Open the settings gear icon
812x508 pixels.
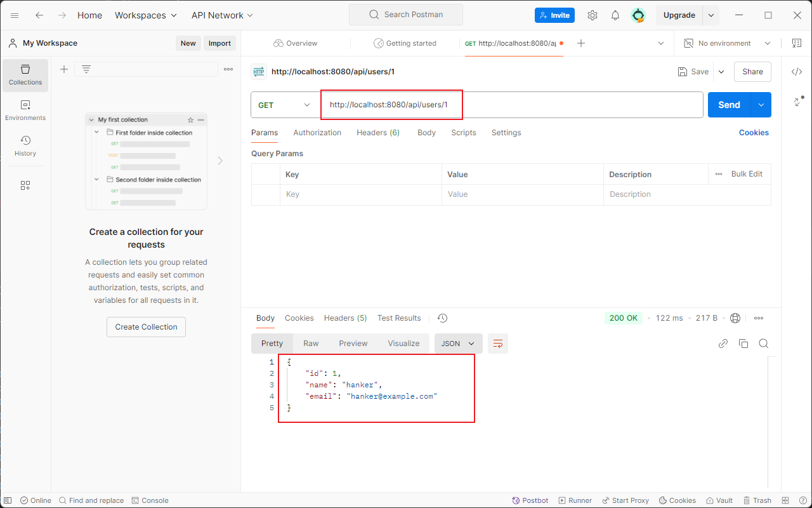click(x=593, y=15)
